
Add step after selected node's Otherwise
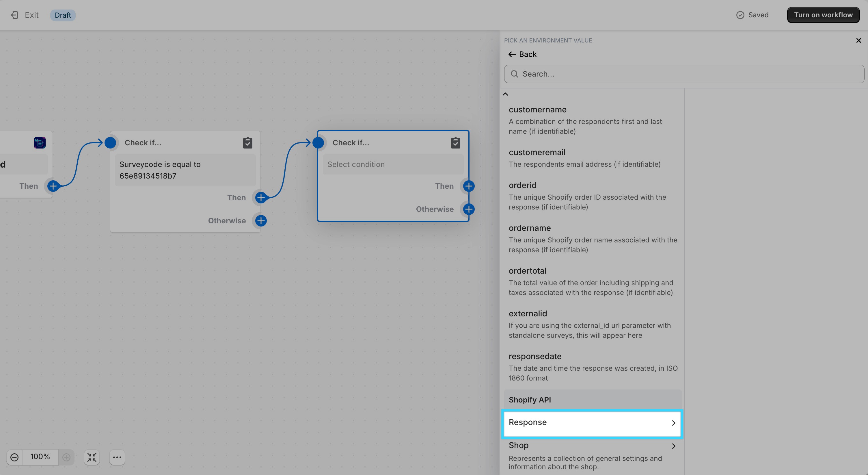[469, 209]
